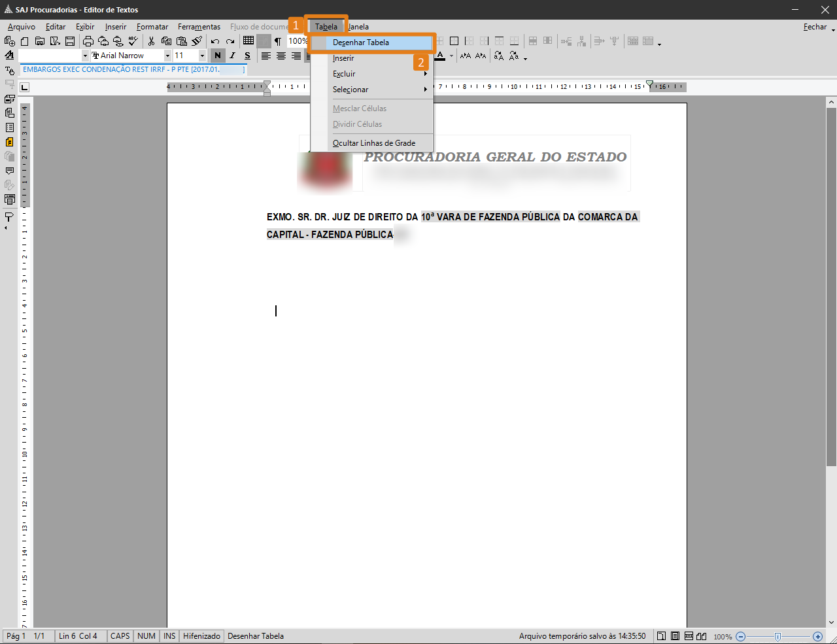
Task: Choose Ocultar Linhas de Grade menu entry
Action: point(373,143)
